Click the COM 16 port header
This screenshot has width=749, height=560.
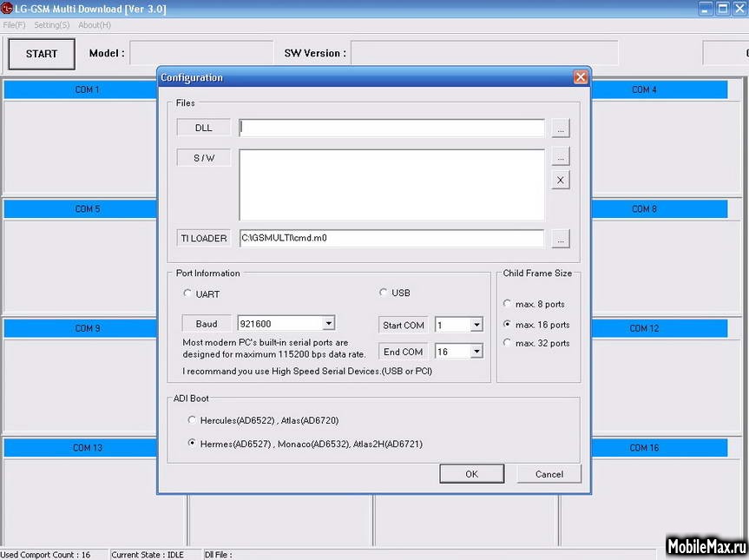(660, 448)
